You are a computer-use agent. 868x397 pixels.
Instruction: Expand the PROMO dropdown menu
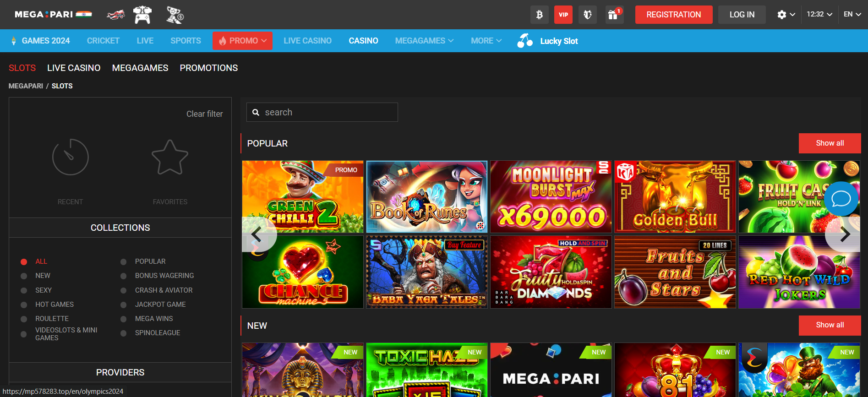[x=242, y=41]
